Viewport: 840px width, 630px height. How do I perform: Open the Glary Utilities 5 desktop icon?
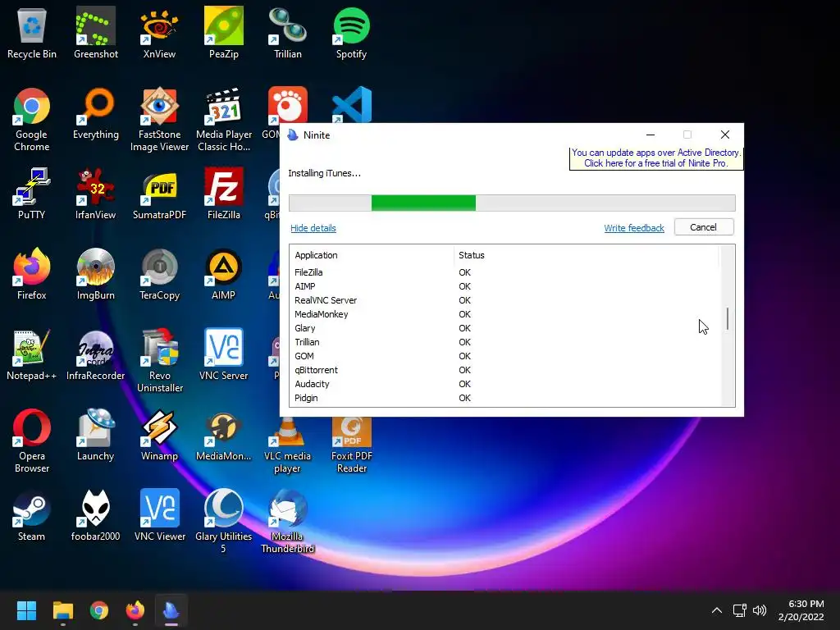pos(223,522)
